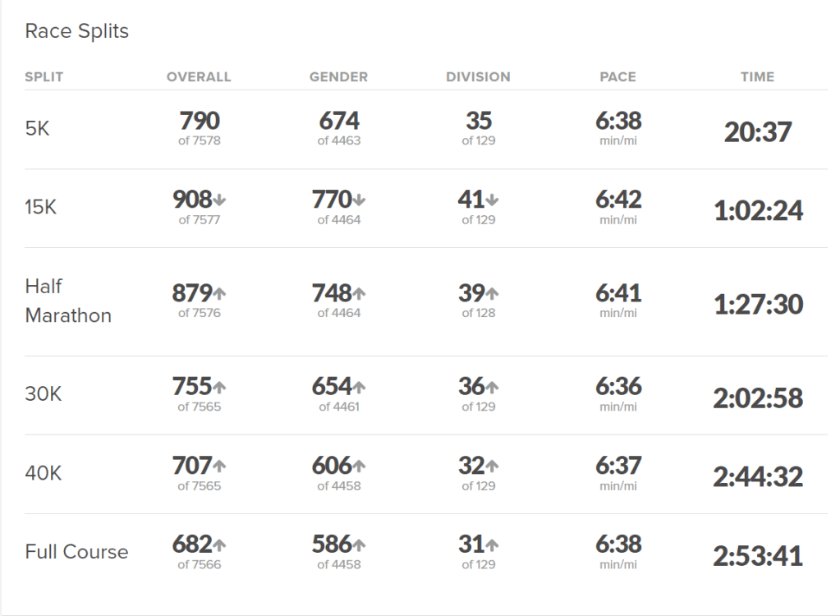Click the down arrow beside 908 overall rank
The height and width of the screenshot is (616, 840).
coord(219,200)
